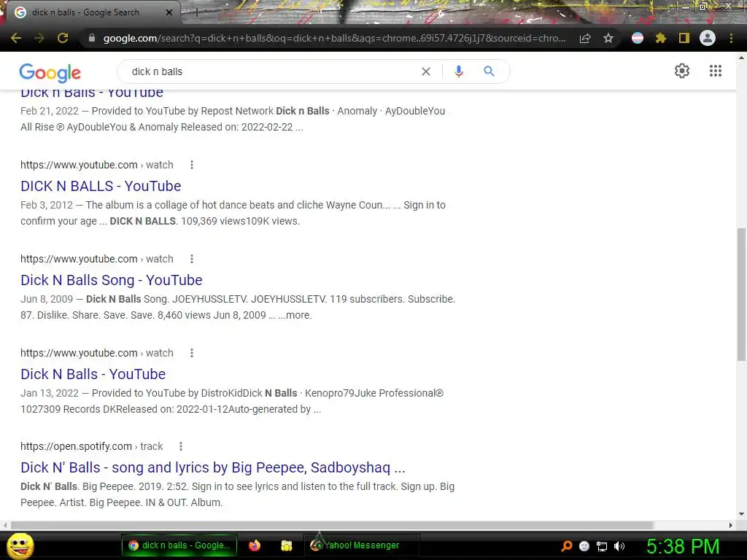Bookmark this page with the star
The image size is (747, 560).
[x=608, y=38]
